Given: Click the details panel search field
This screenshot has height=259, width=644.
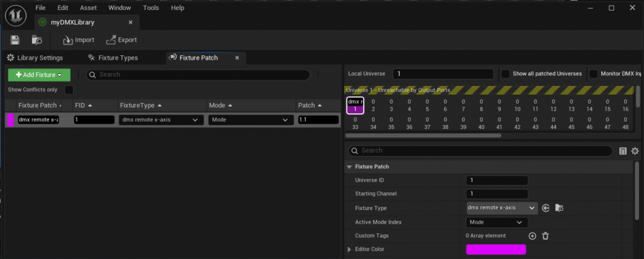Looking at the screenshot, I should point(480,151).
